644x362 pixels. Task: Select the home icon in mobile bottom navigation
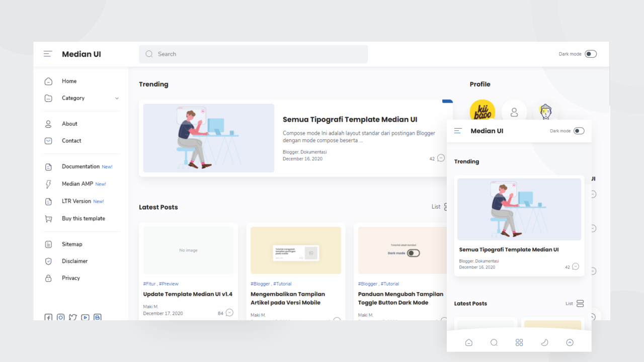point(468,342)
